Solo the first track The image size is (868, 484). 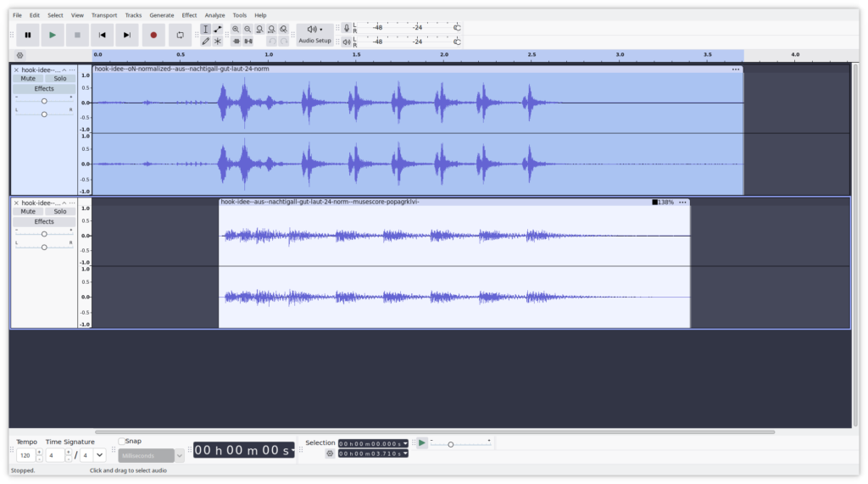[60, 79]
